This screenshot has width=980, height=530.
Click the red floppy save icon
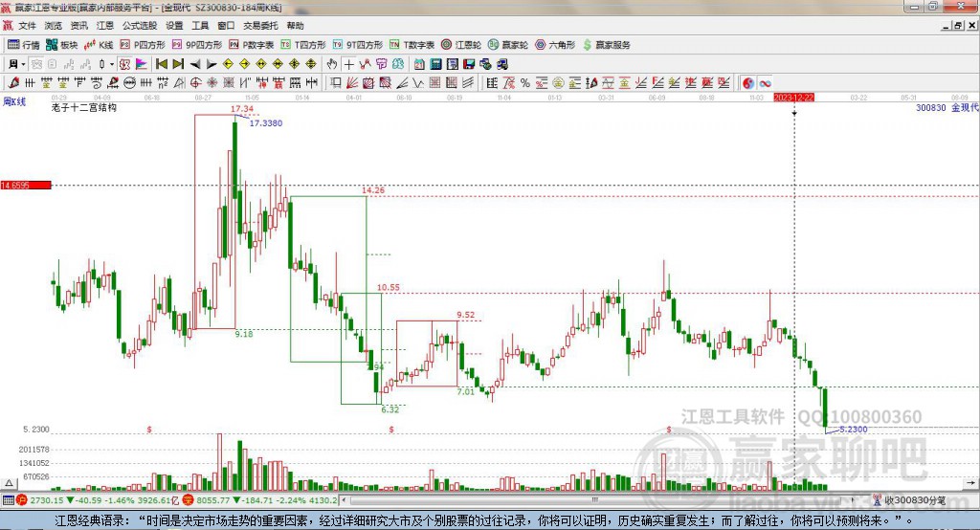click(469, 64)
